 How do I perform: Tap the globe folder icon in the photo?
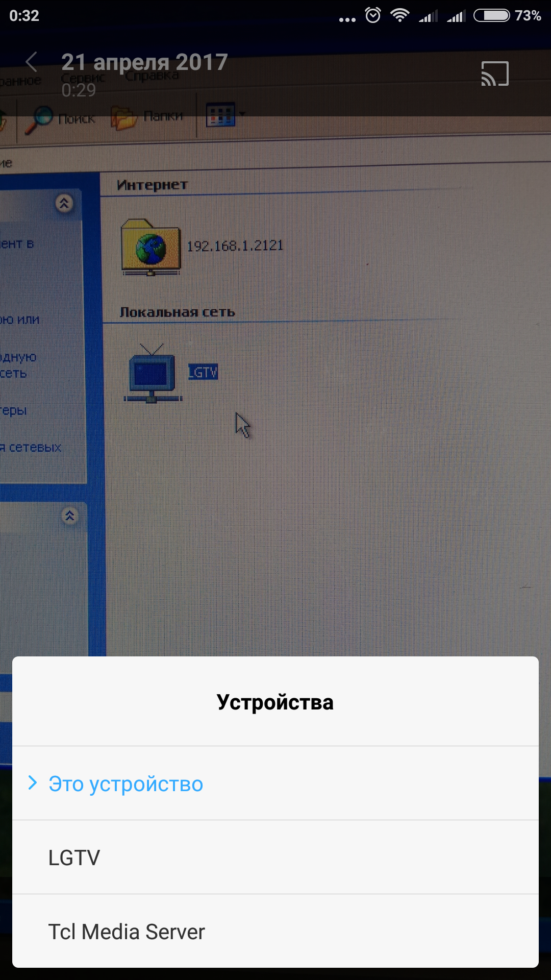click(x=151, y=247)
